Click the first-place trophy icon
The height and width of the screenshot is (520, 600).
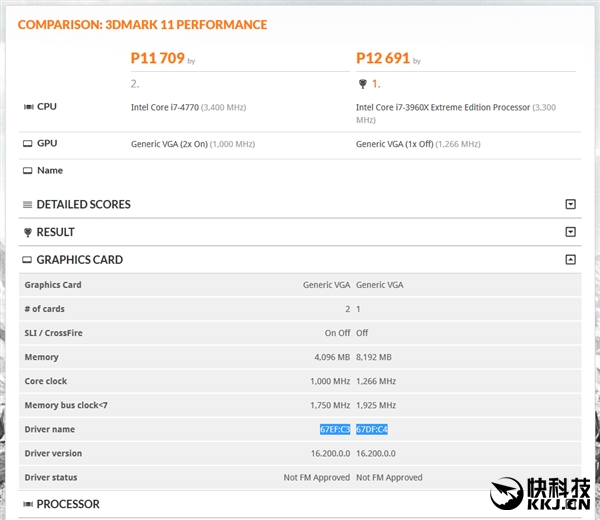pos(362,84)
